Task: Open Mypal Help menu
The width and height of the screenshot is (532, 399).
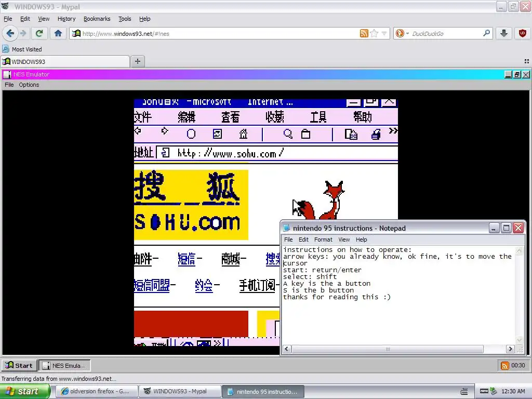Action: pos(145,19)
